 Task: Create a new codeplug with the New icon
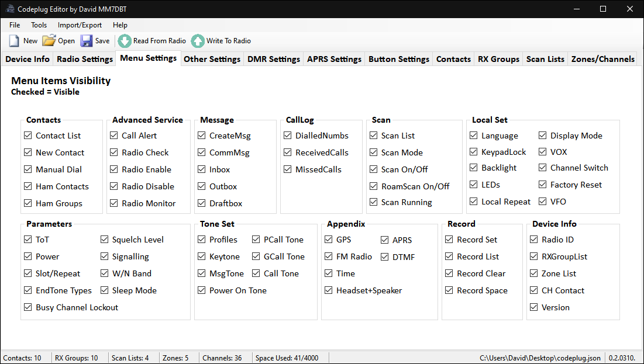[x=13, y=40]
